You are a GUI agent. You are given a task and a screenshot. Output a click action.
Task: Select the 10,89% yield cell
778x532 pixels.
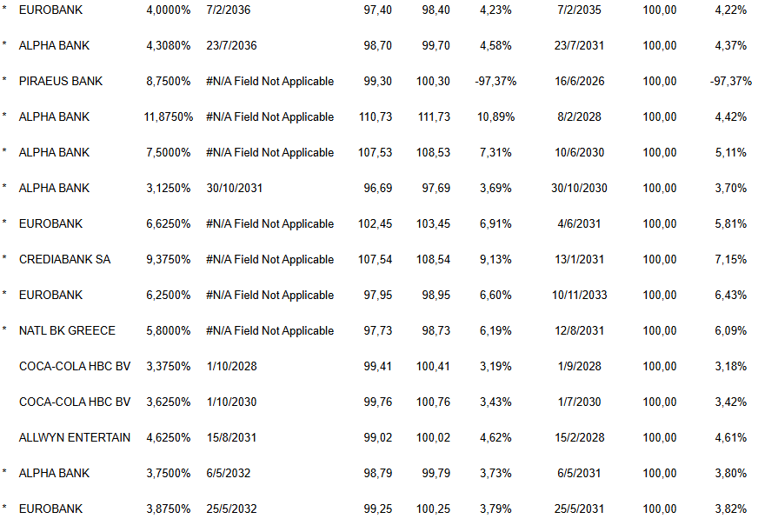(495, 116)
